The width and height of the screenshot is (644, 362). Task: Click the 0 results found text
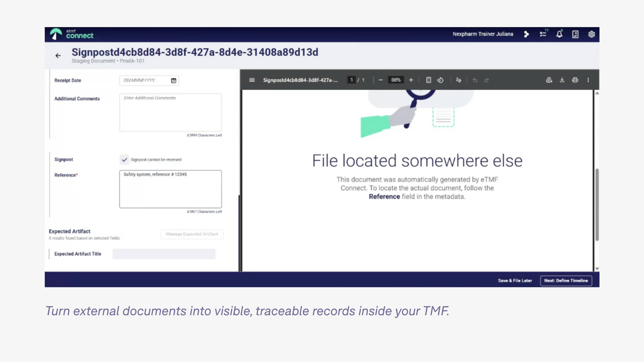click(84, 238)
